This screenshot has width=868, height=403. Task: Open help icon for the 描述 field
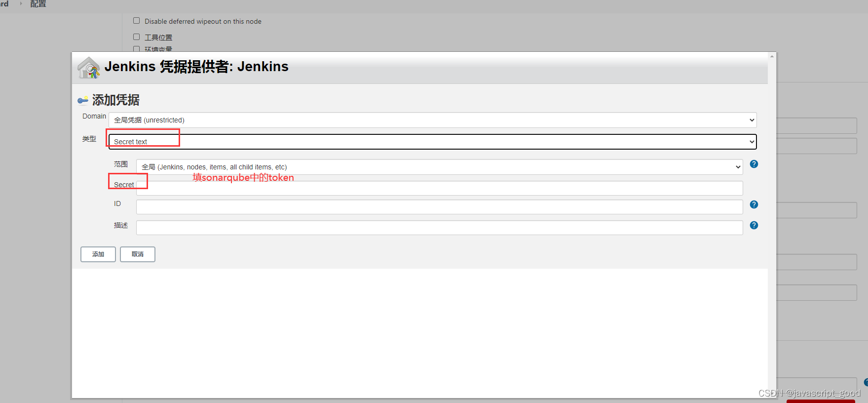pyautogui.click(x=754, y=225)
